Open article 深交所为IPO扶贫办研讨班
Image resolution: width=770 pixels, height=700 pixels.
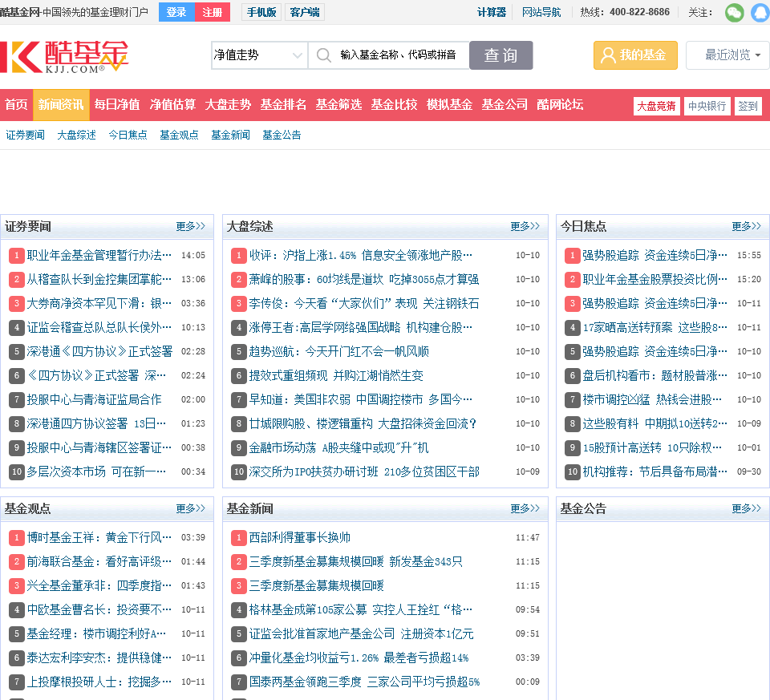point(364,471)
